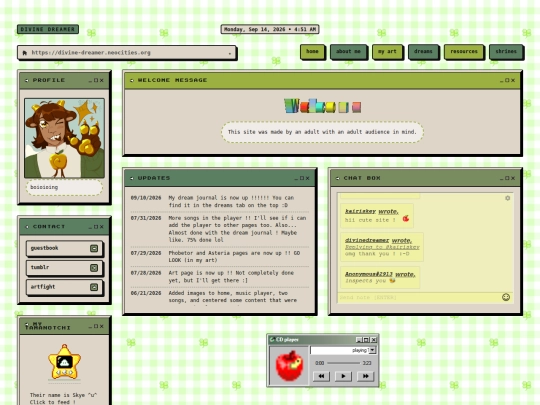Image resolution: width=540 pixels, height=405 pixels.
Task: Click the Welcome Message title icon
Action: [x=132, y=80]
